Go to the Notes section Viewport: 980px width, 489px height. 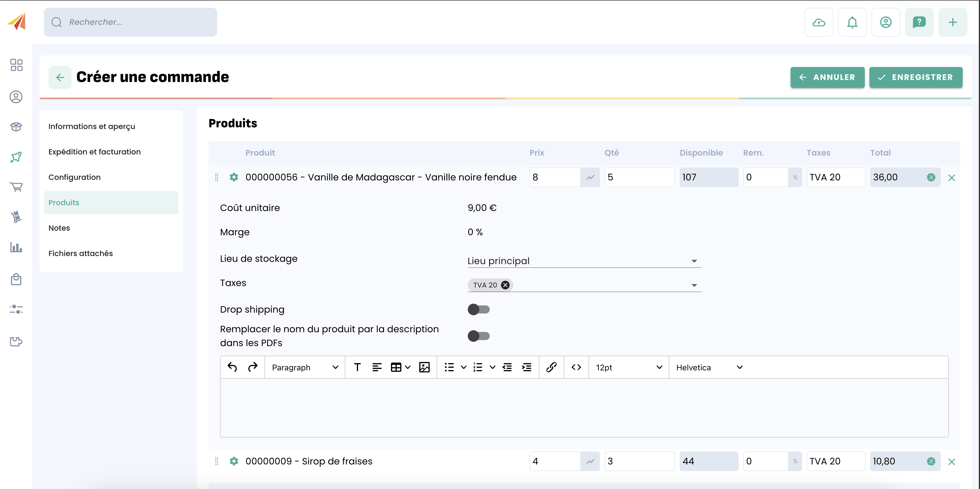tap(59, 228)
